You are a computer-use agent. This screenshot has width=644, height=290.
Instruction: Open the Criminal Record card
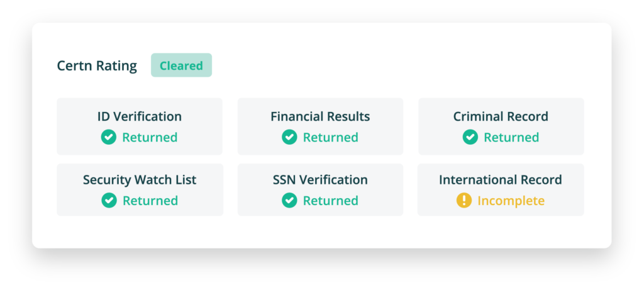(501, 126)
